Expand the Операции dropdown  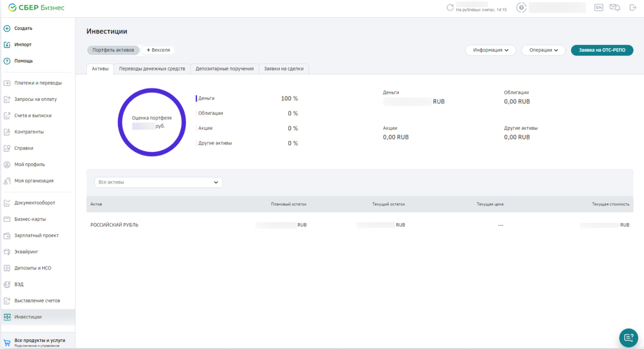point(544,50)
